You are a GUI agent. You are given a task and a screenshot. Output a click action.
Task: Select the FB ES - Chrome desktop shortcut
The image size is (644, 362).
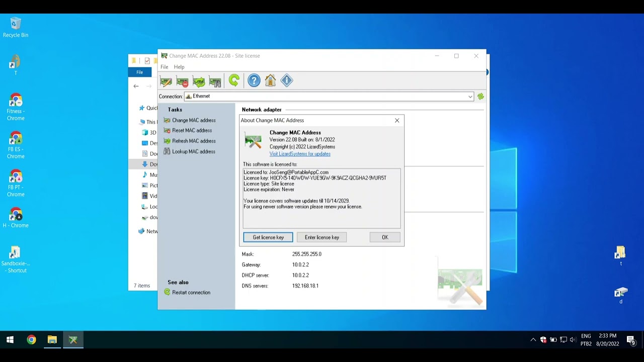(16, 145)
